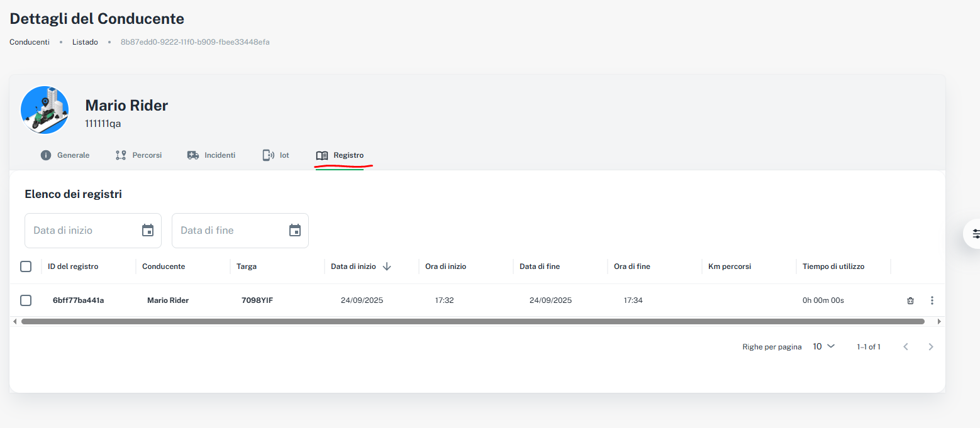Image resolution: width=980 pixels, height=428 pixels.
Task: Open the Iot tab
Action: pyautogui.click(x=276, y=155)
